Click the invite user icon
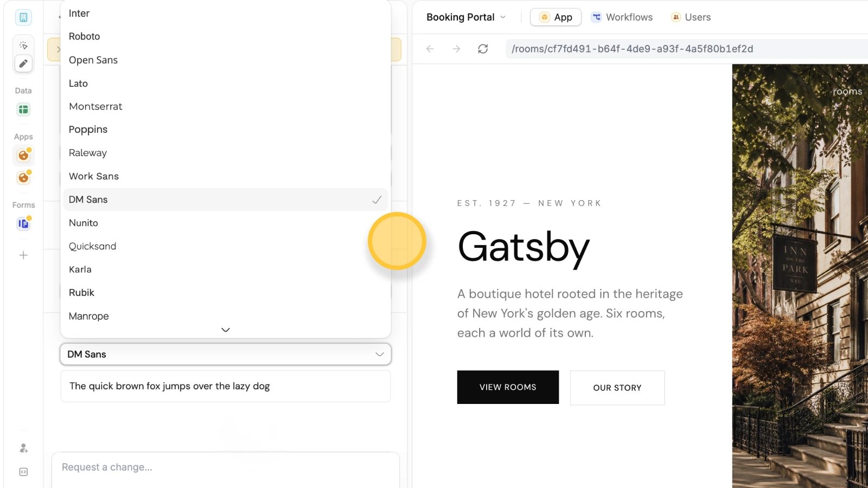868x488 pixels. tap(23, 448)
